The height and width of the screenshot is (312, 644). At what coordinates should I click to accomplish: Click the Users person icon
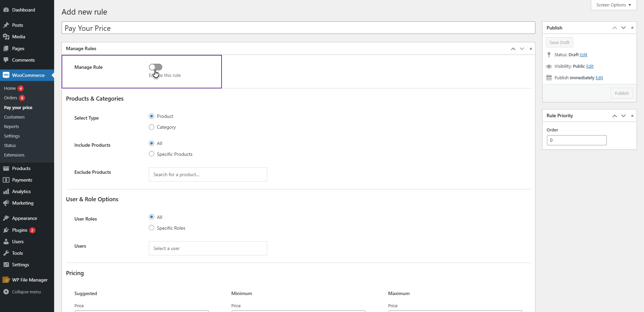click(x=6, y=242)
